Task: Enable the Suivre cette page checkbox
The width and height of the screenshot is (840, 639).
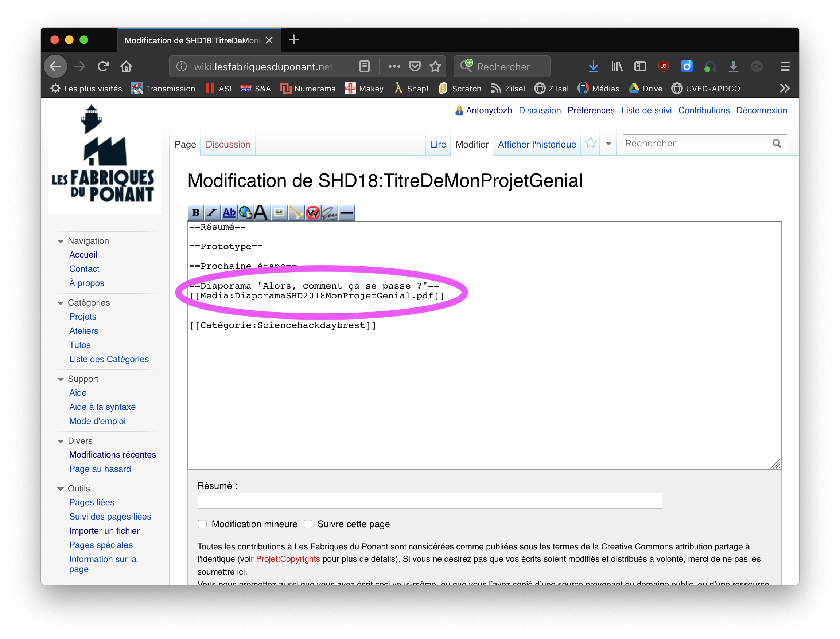Action: [x=308, y=524]
